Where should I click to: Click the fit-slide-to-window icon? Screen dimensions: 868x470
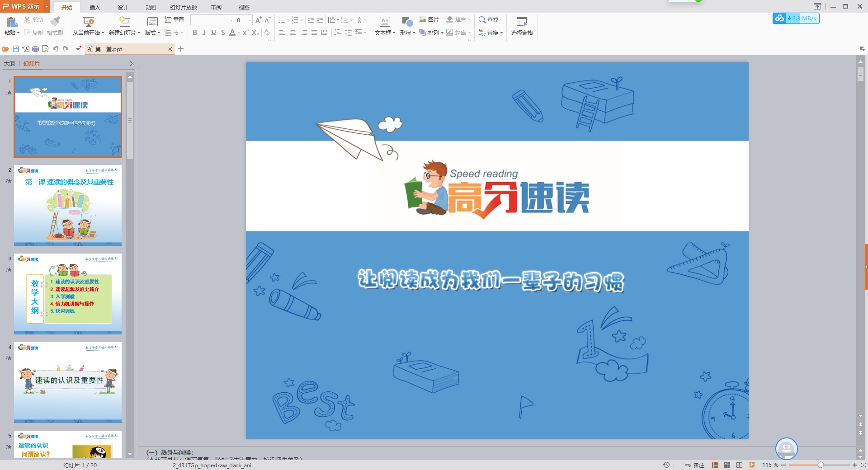(863, 465)
